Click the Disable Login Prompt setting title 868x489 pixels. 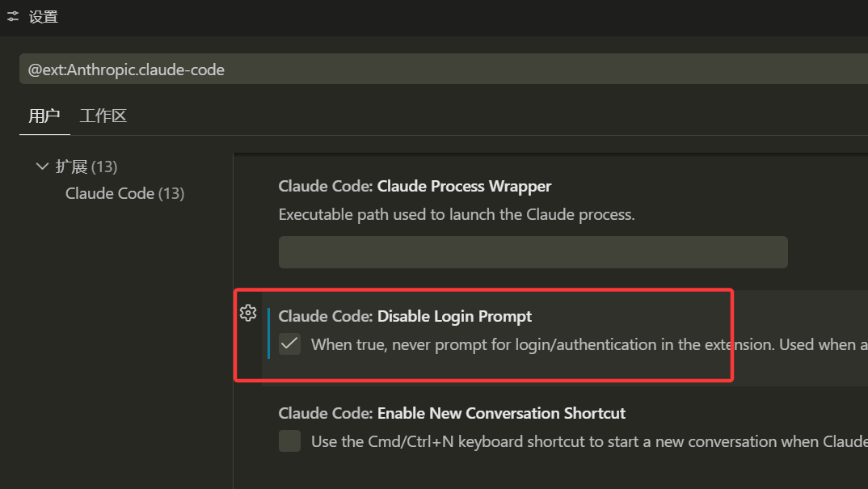point(405,316)
